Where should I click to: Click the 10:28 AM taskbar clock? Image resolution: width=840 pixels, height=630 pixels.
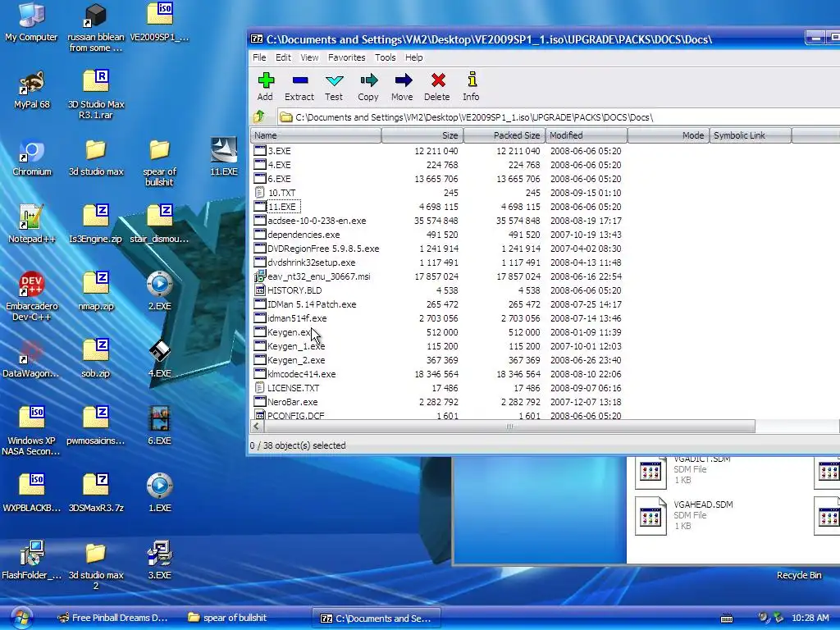[810, 618]
